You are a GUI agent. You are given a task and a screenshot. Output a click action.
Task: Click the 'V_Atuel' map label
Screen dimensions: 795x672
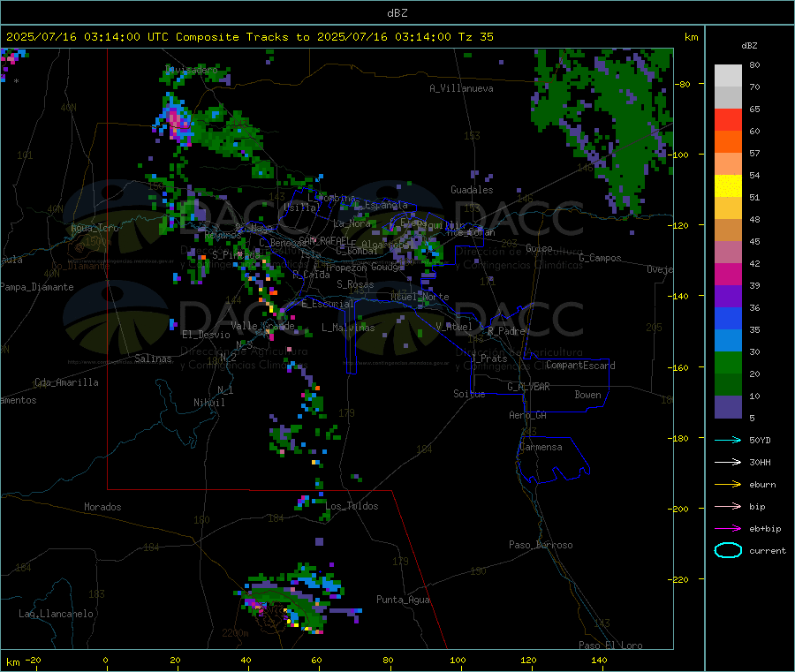pos(454,327)
